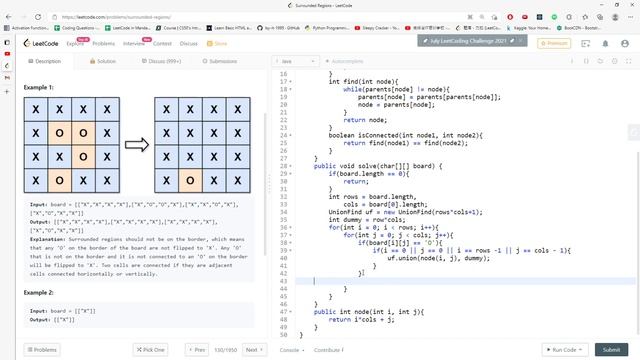The image size is (640, 360).
Task: Click the Contribute link
Action: tap(329, 350)
